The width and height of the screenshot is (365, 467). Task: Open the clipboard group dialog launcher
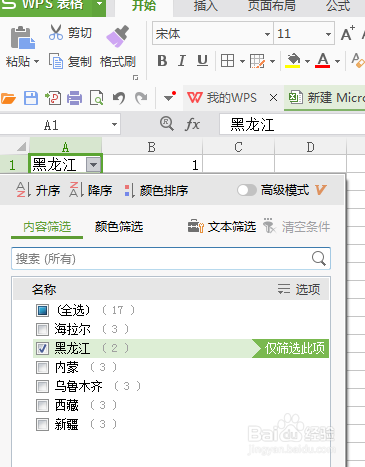[x=135, y=78]
